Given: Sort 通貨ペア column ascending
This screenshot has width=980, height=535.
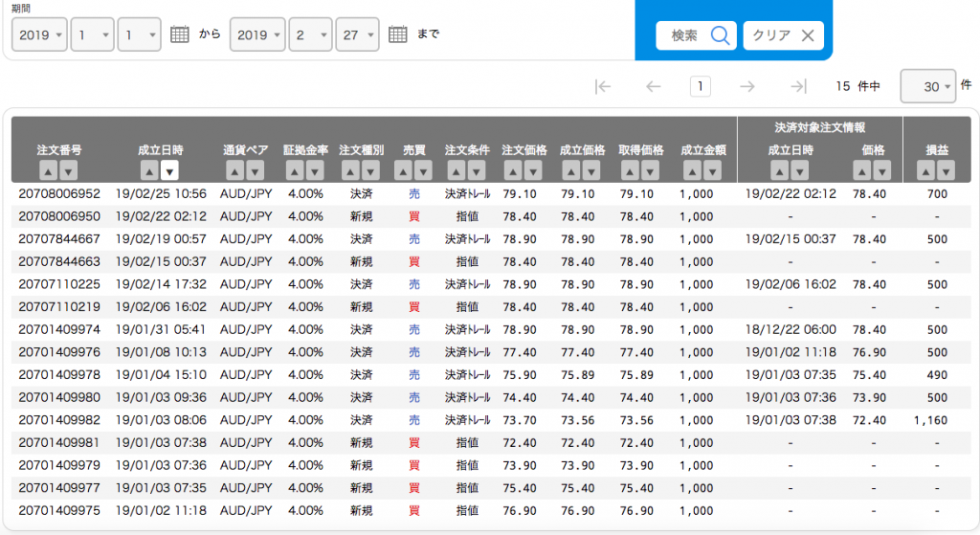Looking at the screenshot, I should (235, 170).
